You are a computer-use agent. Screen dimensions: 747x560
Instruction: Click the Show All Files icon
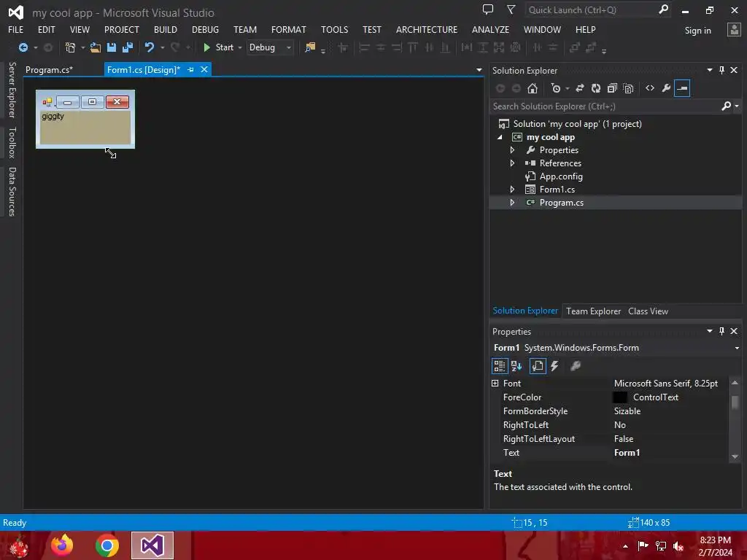[x=628, y=88]
